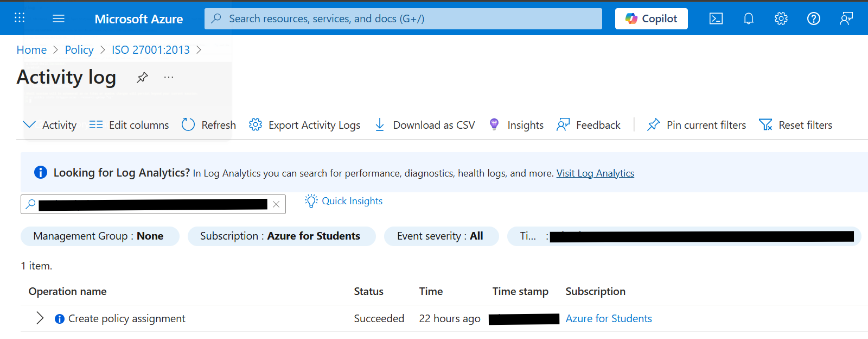Open the notifications bell
Screen dimensions: 868x339
749,18
